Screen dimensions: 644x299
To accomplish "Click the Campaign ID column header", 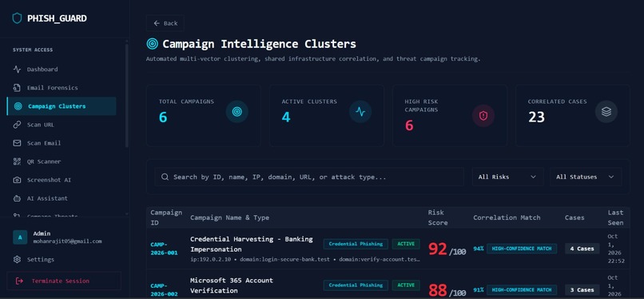I will pyautogui.click(x=166, y=217).
